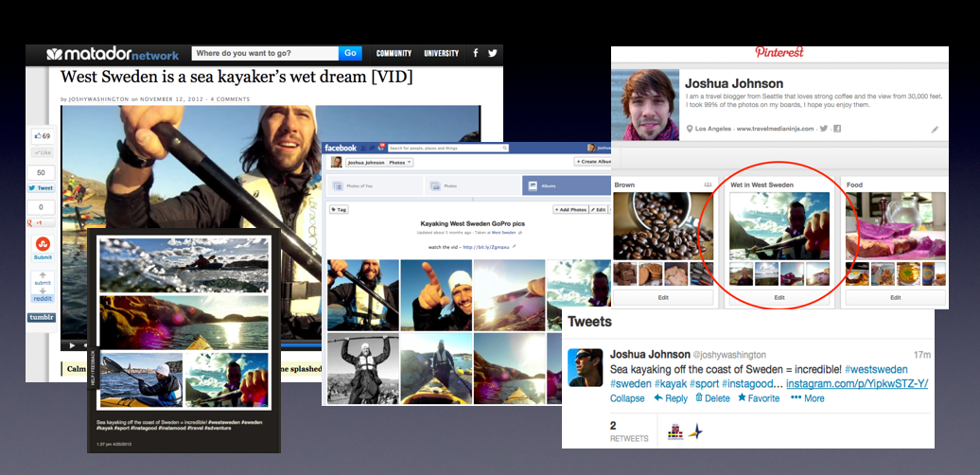This screenshot has height=475, width=980.
Task: Click the Twitter icon on Pinterest profile
Action: [824, 129]
